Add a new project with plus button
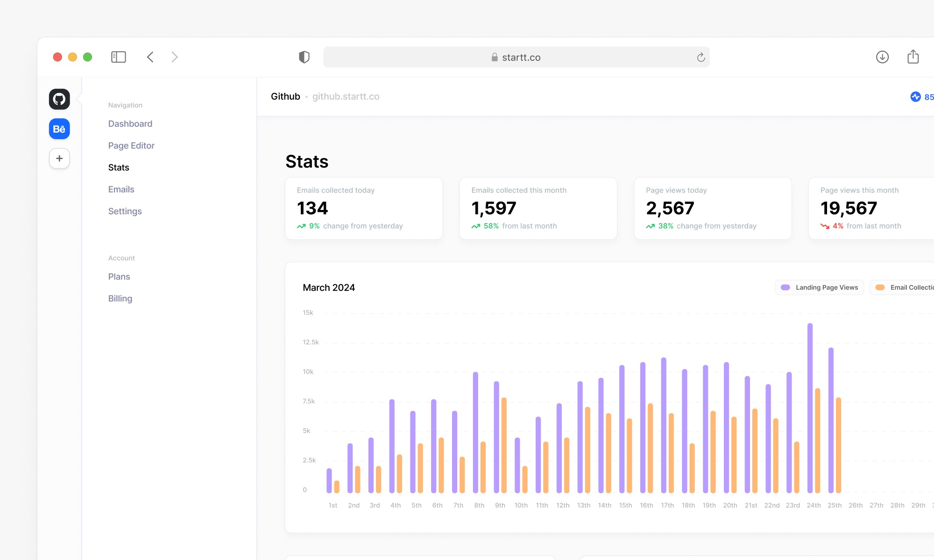Screen dimensions: 934x560 [x=59, y=159]
